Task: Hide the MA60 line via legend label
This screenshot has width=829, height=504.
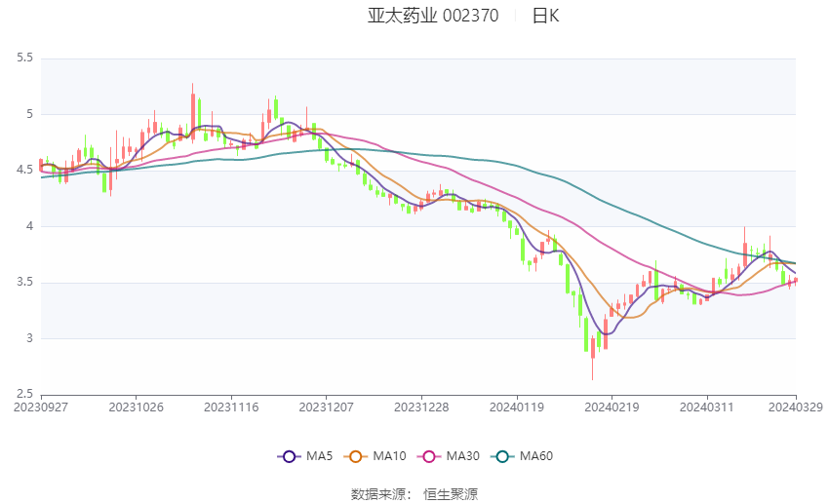Action: pos(536,456)
